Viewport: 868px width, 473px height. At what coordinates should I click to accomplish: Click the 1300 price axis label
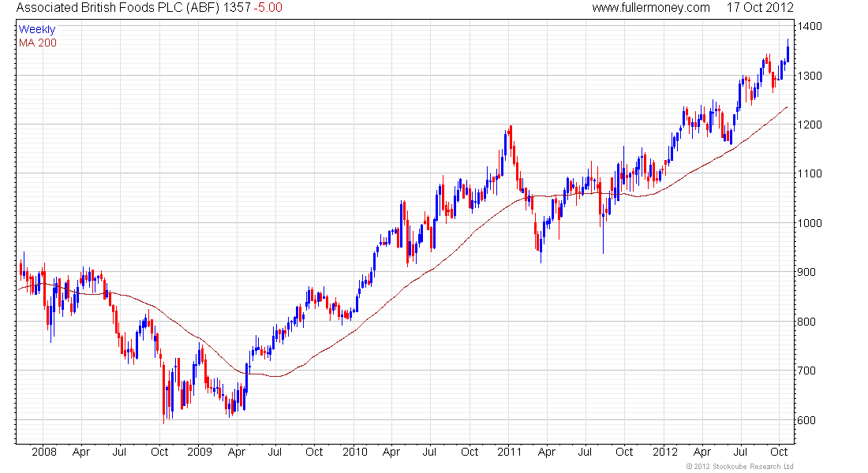[x=810, y=76]
